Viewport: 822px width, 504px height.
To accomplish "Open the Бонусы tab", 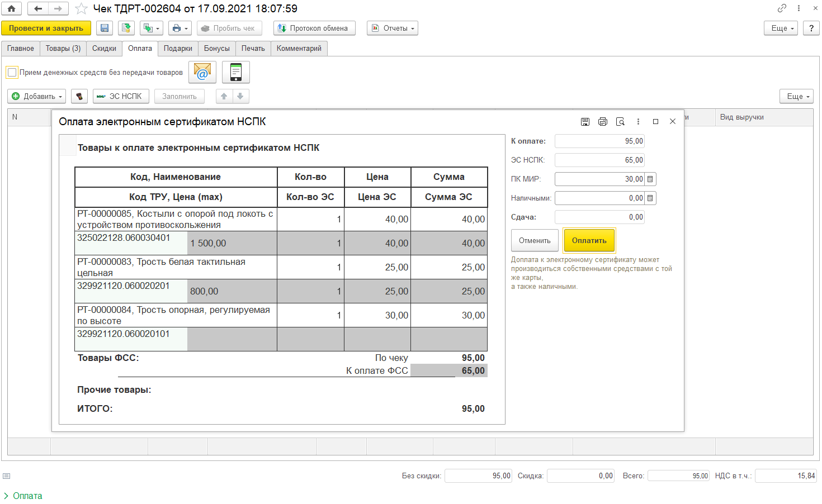I will tap(216, 49).
